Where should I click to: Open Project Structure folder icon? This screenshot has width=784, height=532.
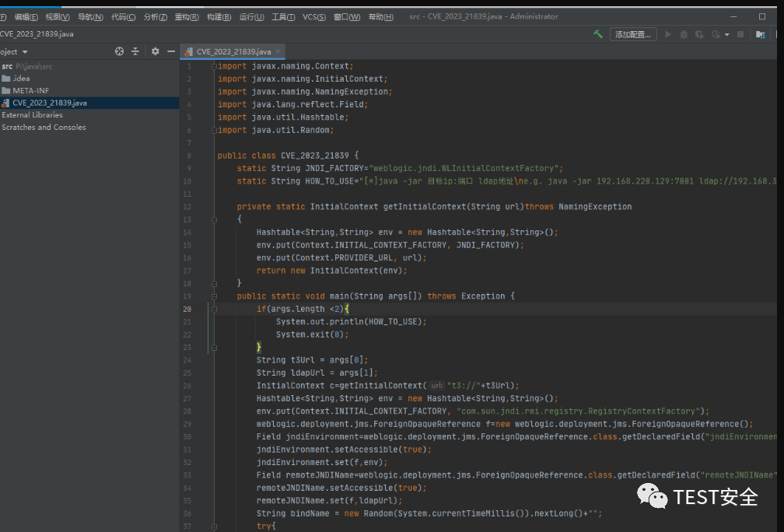pos(760,34)
